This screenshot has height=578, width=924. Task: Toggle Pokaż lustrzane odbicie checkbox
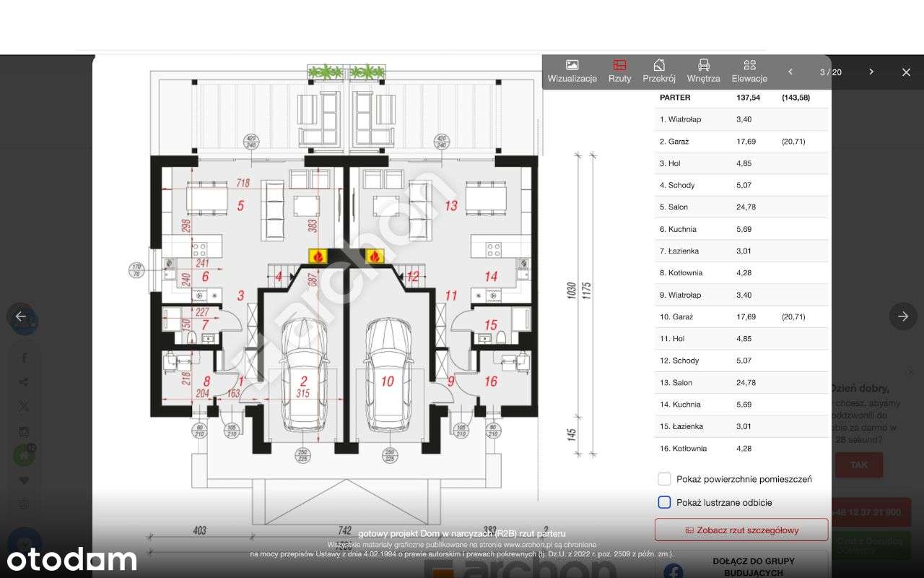click(x=664, y=502)
